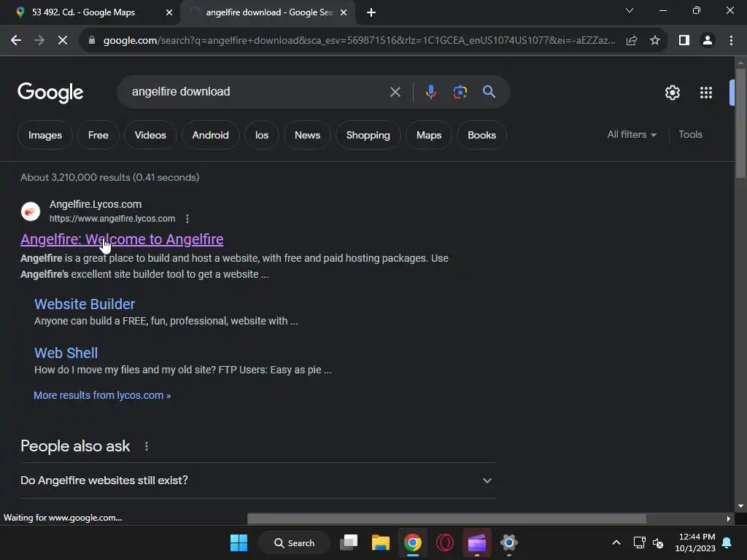Viewport: 747px width, 560px height.
Task: Open a new browser tab
Action: (x=371, y=13)
